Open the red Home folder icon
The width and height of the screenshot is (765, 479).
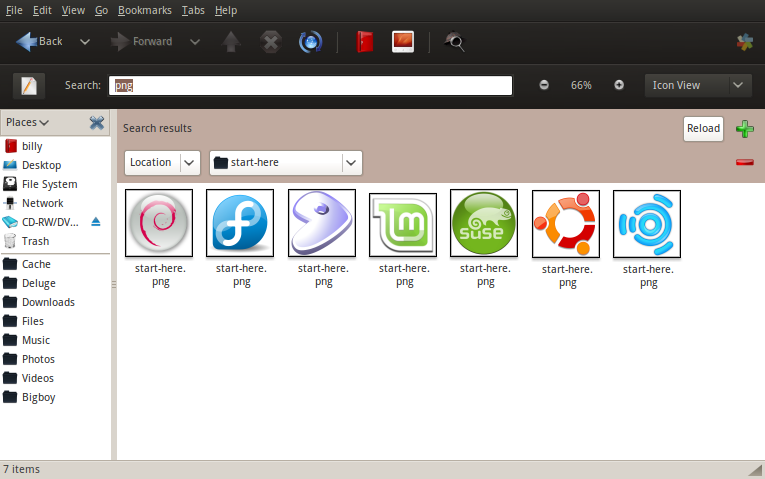click(x=365, y=41)
